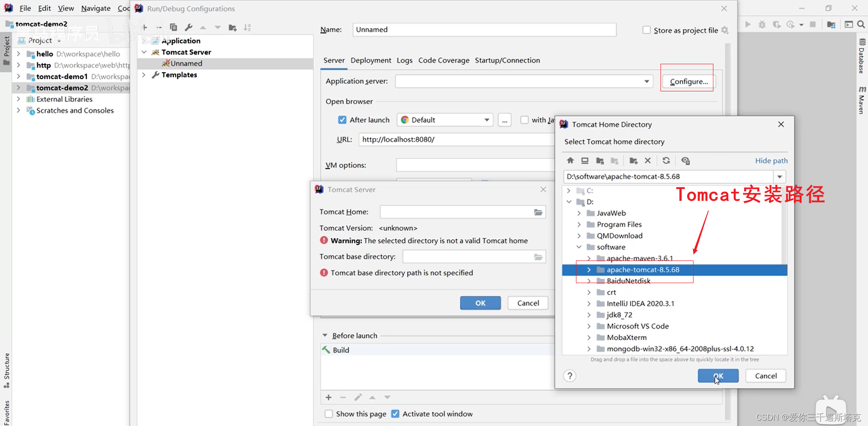The height and width of the screenshot is (426, 868).
Task: Open the Application server dropdown
Action: point(646,81)
